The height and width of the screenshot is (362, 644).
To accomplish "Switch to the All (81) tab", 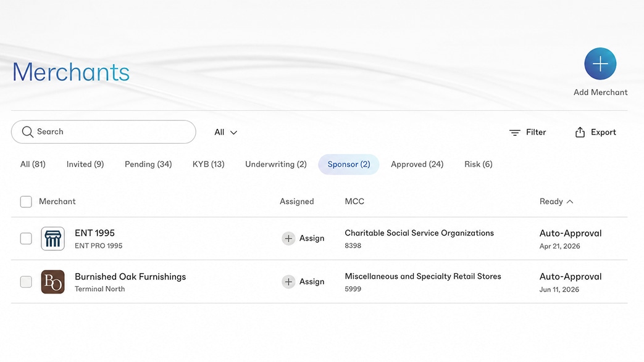I will pos(33,164).
